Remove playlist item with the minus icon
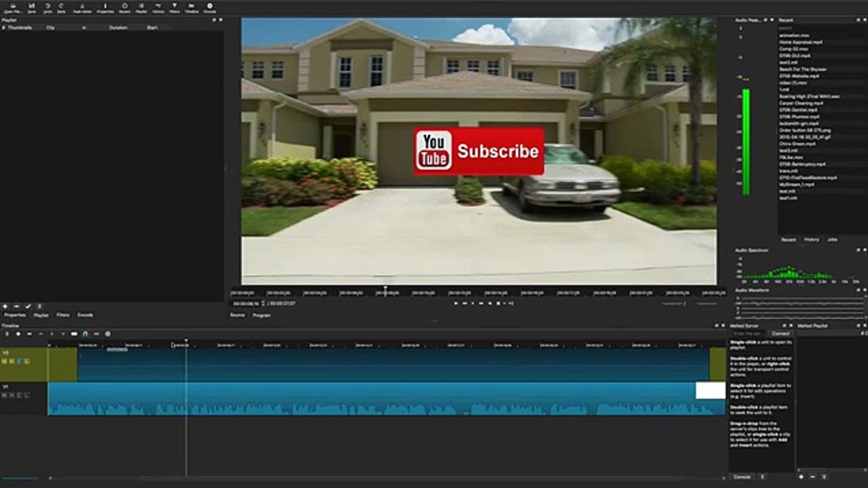The image size is (868, 488). [x=17, y=306]
